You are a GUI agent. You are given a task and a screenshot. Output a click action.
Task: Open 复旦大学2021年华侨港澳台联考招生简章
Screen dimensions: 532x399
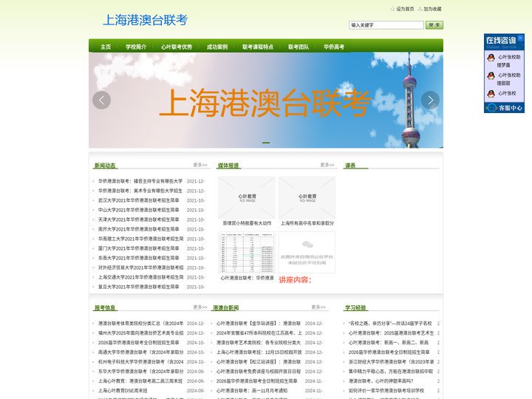(x=139, y=287)
